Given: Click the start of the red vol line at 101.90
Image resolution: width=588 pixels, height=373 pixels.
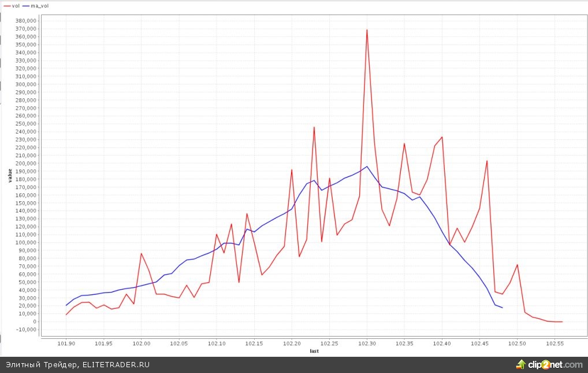Looking at the screenshot, I should (66, 315).
